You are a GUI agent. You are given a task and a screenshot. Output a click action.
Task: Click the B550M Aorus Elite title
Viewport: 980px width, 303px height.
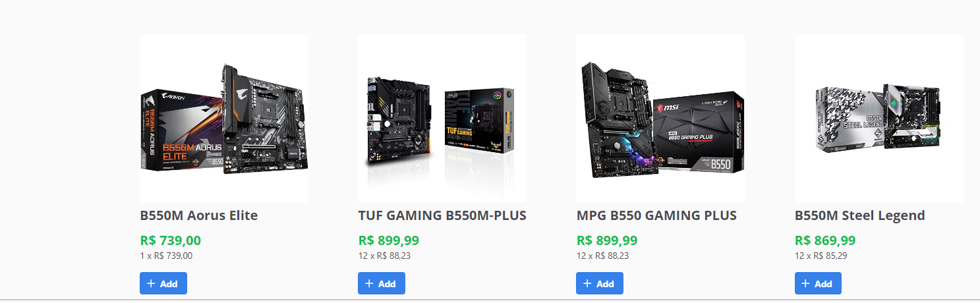coord(198,215)
